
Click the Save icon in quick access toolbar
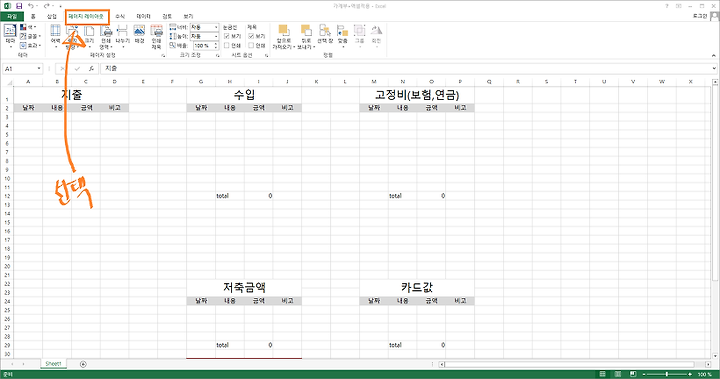(x=19, y=6)
